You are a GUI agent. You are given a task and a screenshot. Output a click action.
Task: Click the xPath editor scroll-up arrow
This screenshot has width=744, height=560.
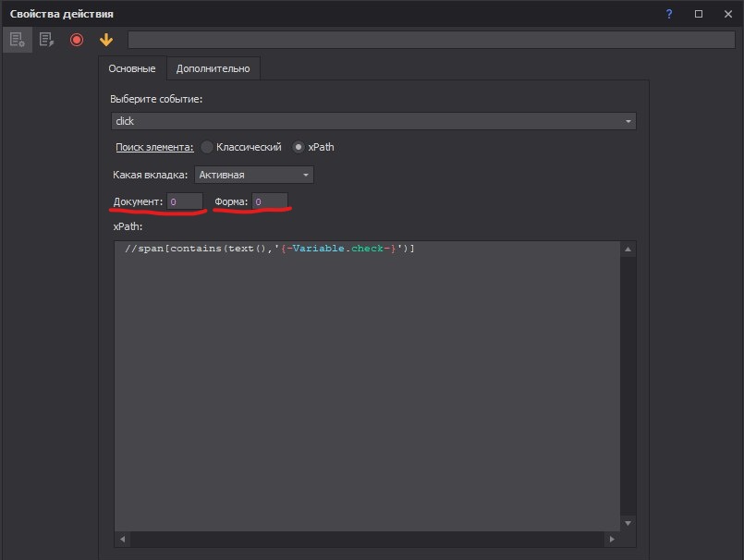628,250
